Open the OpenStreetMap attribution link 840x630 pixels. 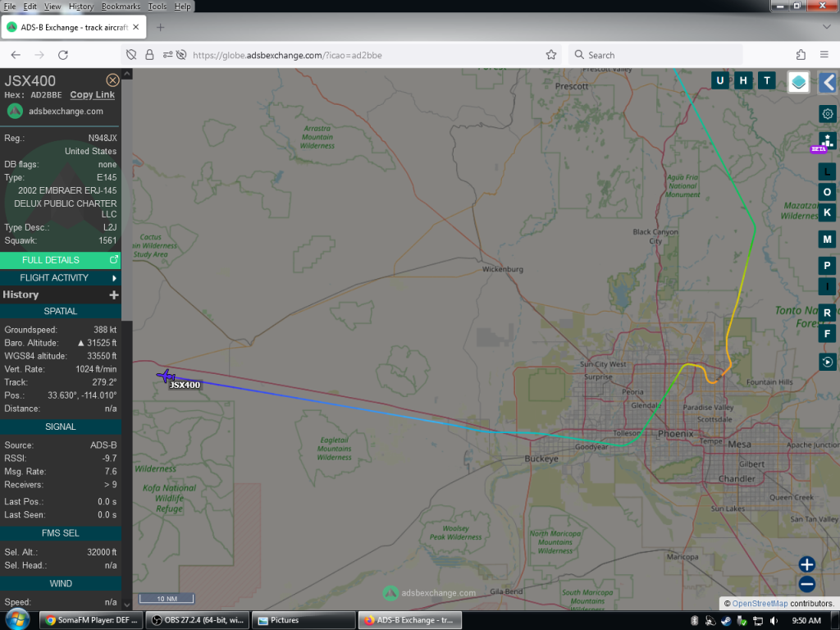(760, 603)
